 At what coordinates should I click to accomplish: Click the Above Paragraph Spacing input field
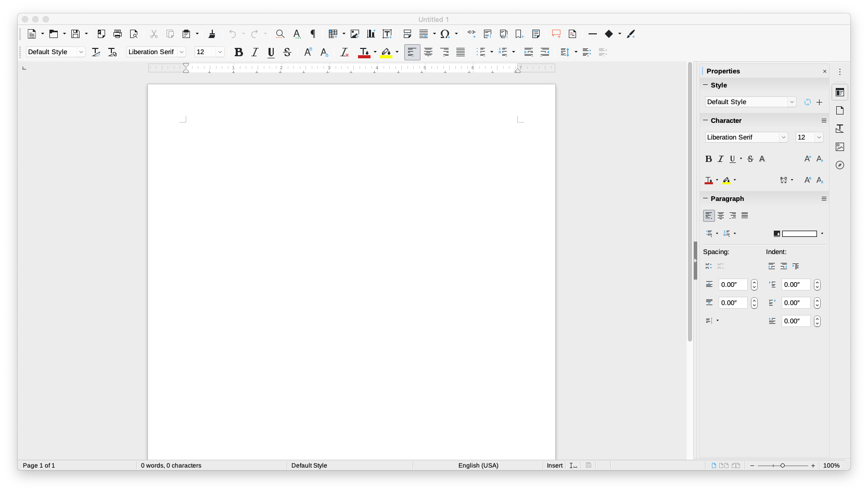pos(733,285)
